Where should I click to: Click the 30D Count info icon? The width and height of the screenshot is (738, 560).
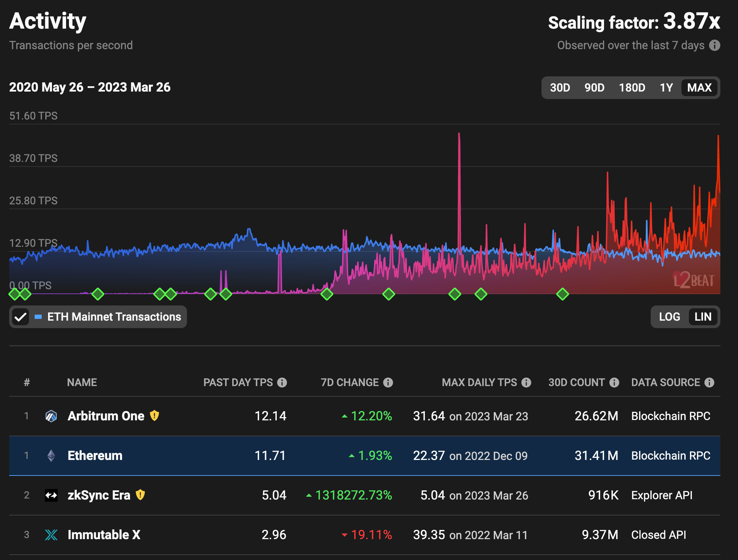(x=614, y=383)
